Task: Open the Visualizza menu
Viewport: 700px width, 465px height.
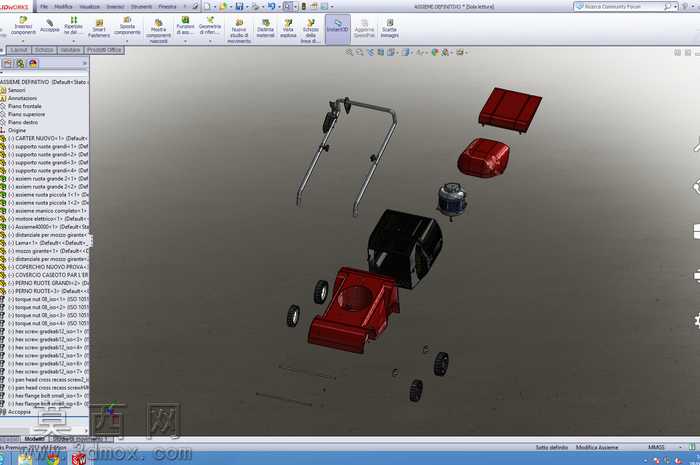Action: 89,7
